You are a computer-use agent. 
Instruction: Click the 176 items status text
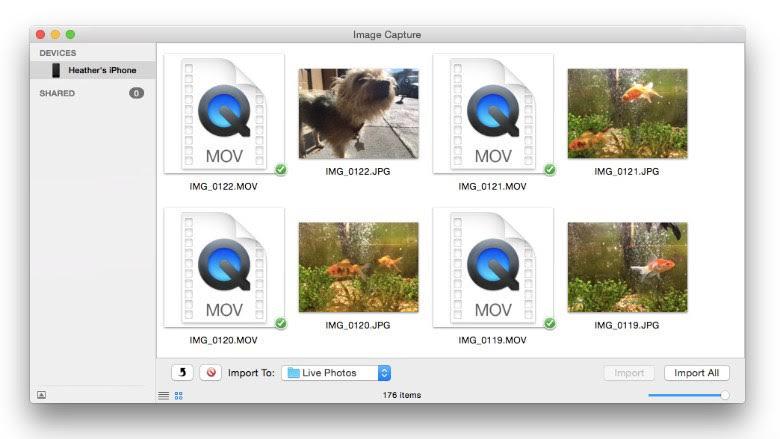[x=402, y=395]
